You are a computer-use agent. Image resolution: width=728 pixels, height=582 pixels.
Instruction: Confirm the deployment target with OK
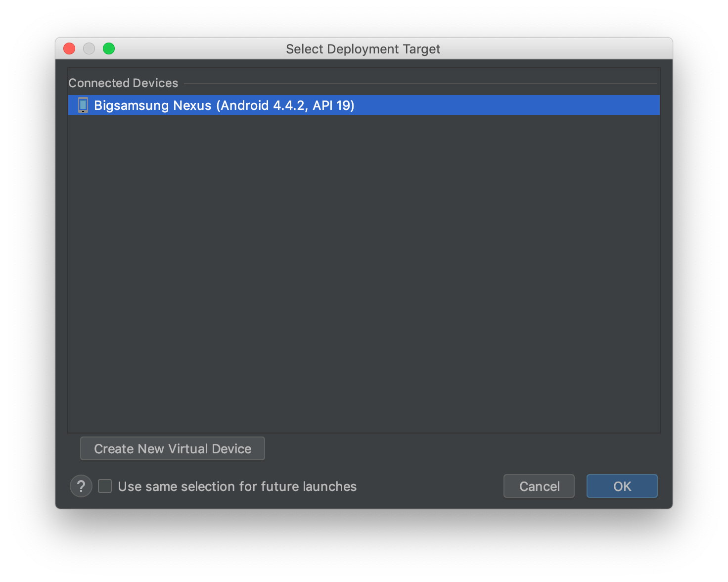622,486
